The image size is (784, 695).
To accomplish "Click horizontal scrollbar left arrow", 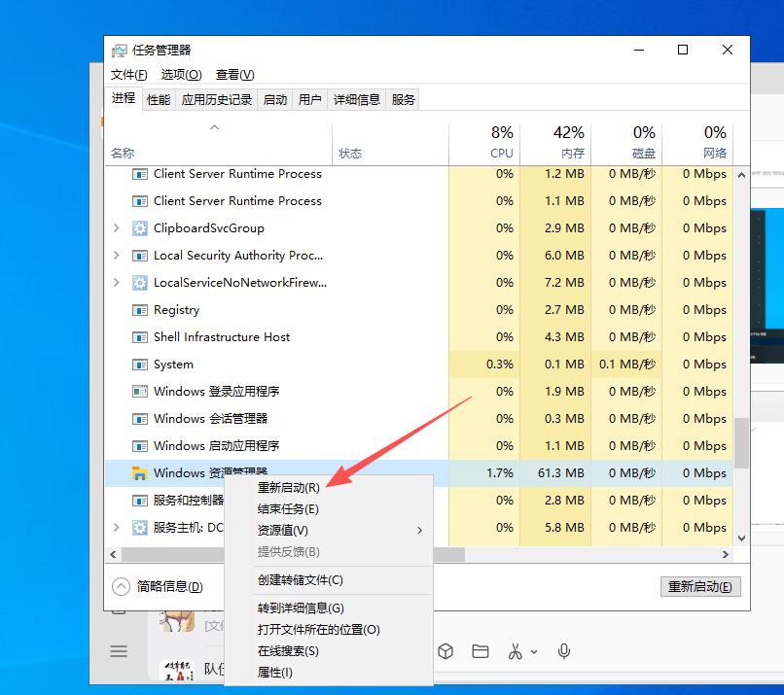I will tap(113, 555).
